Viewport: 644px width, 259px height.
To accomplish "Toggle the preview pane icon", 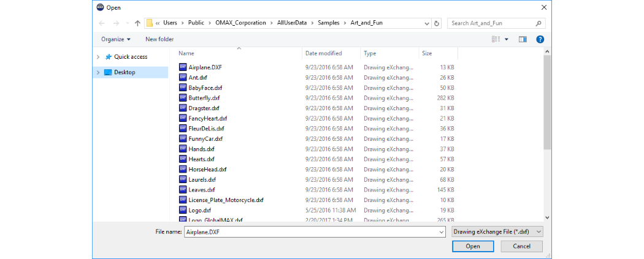I will point(523,39).
